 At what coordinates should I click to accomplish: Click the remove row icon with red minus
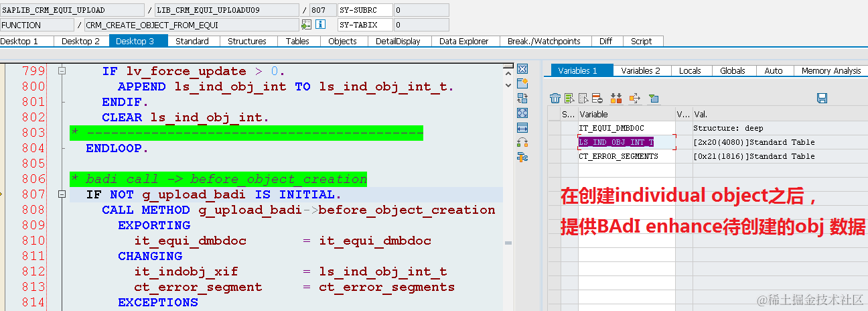(597, 99)
